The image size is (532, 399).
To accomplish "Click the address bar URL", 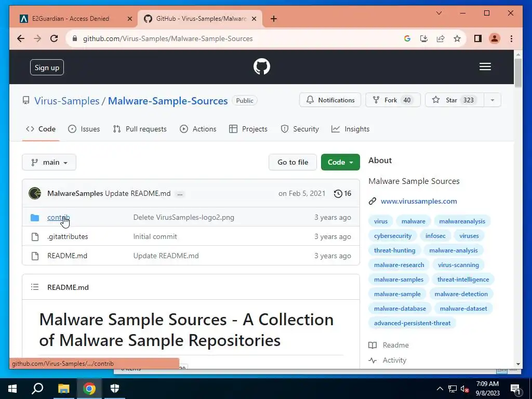I will pos(168,38).
